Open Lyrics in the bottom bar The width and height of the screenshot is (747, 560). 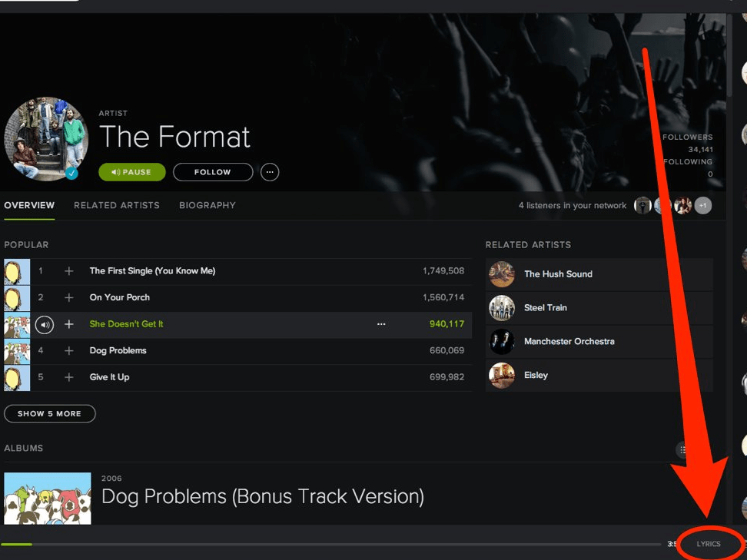[709, 544]
